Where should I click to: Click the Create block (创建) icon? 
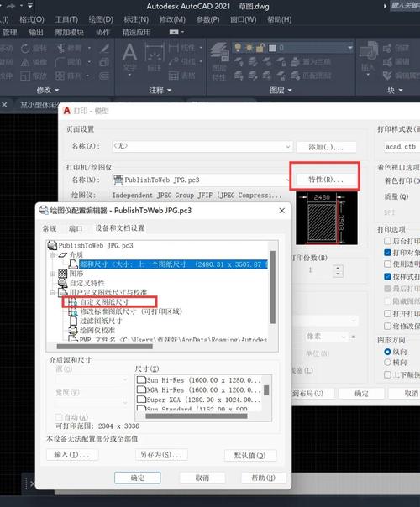click(387, 49)
